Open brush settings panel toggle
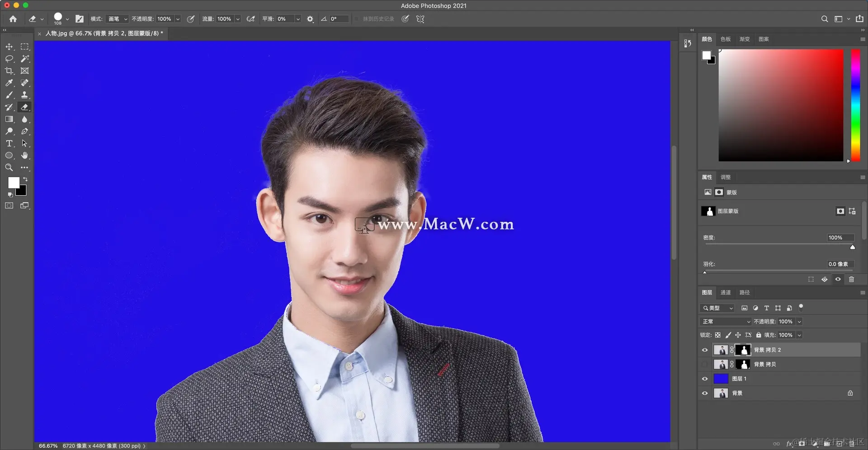Image resolution: width=868 pixels, height=450 pixels. [80, 19]
